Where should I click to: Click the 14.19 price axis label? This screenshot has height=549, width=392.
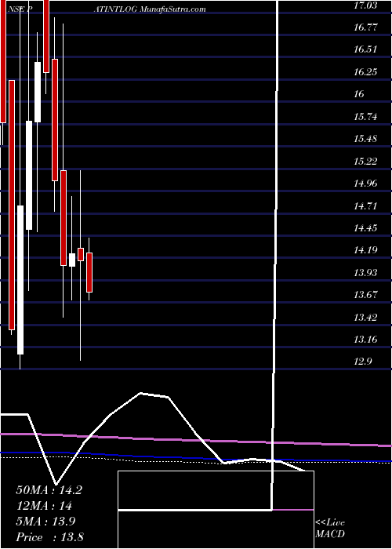(x=366, y=250)
